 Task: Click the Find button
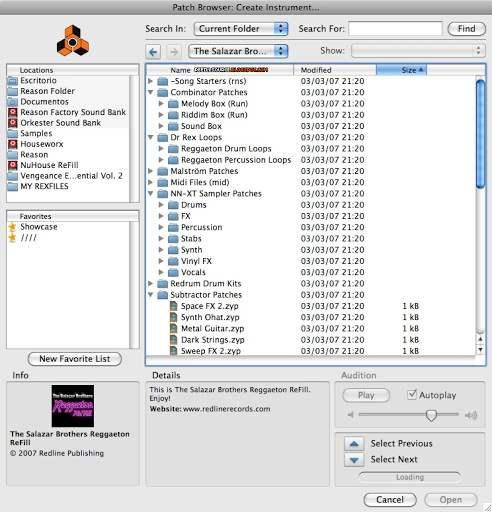[x=466, y=29]
